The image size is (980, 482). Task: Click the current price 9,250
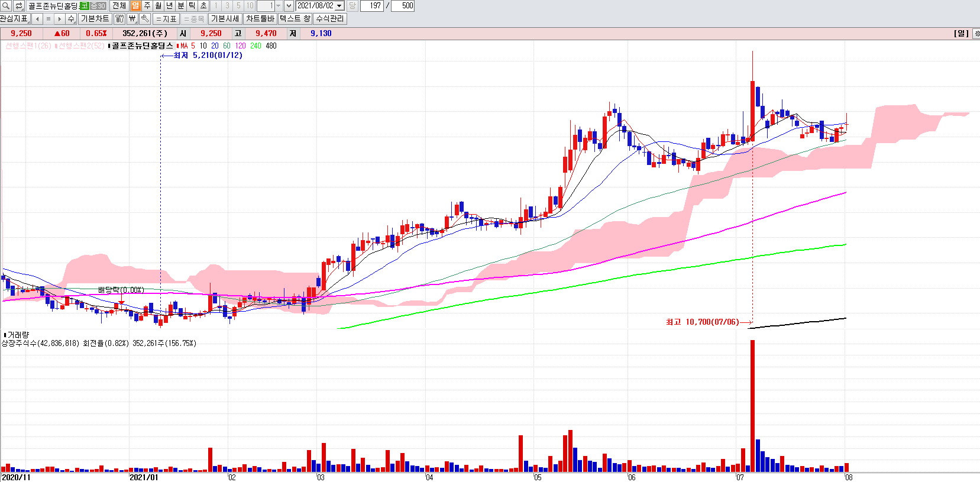click(21, 34)
